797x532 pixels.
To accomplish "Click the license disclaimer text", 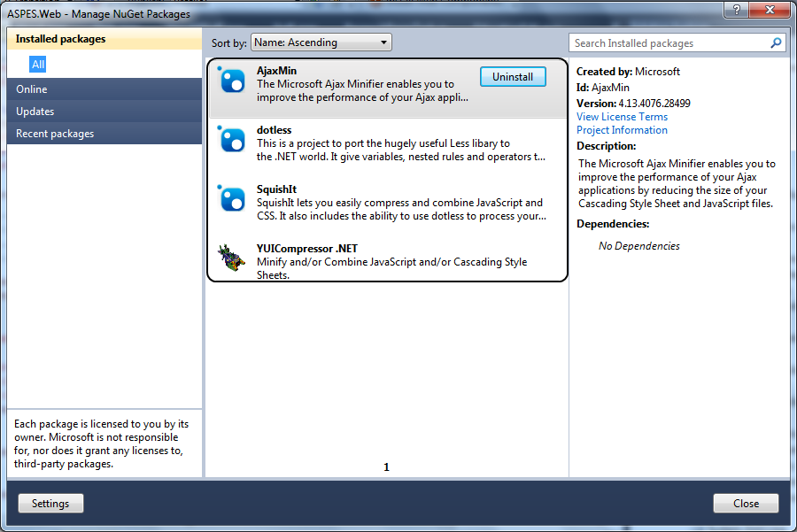I will (x=101, y=443).
